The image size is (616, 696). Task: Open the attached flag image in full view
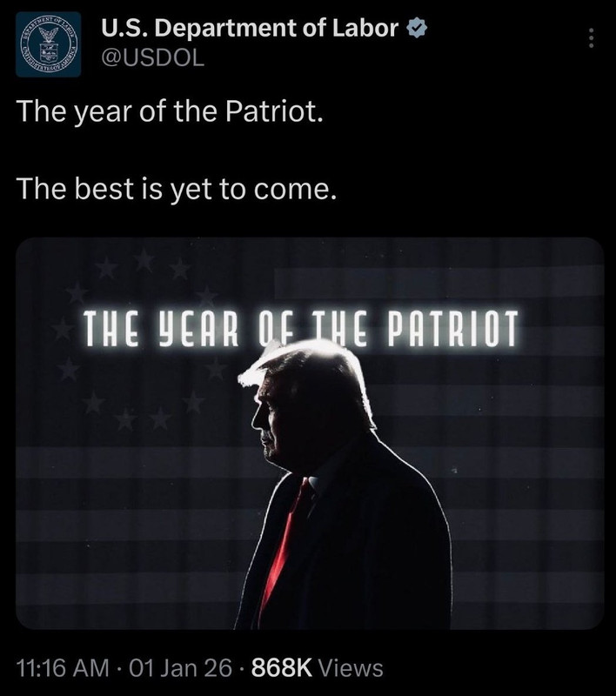pyautogui.click(x=310, y=433)
